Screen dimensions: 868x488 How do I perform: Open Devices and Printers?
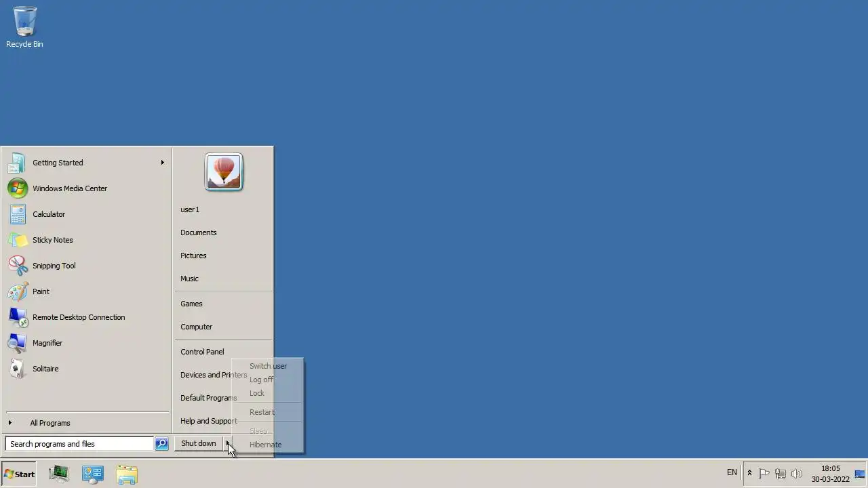point(213,375)
